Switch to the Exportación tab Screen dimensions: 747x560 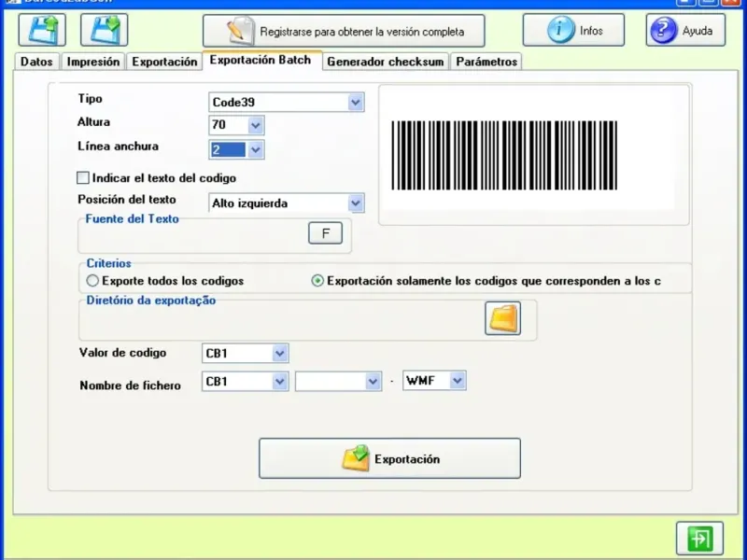(164, 62)
